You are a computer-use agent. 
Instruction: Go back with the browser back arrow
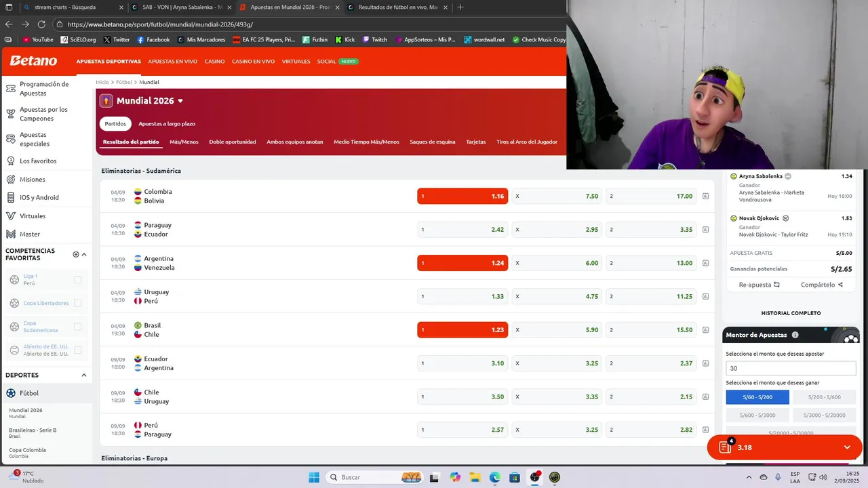point(9,24)
